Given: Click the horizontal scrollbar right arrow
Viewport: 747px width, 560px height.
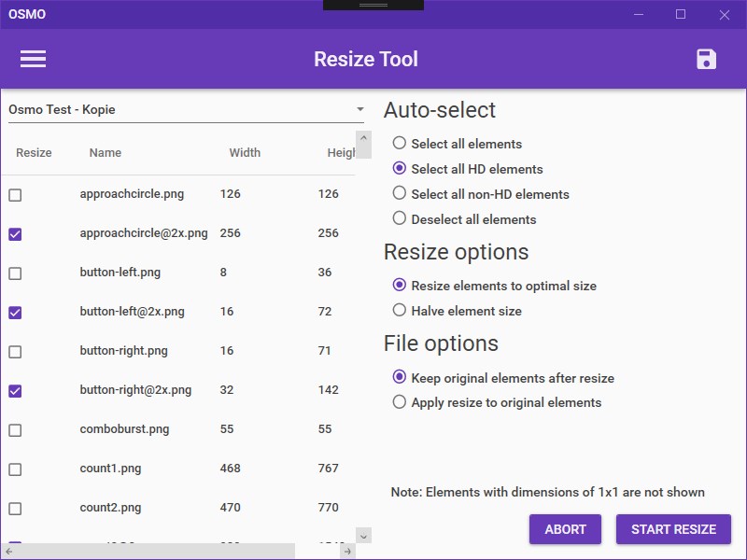Looking at the screenshot, I should tap(347, 552).
